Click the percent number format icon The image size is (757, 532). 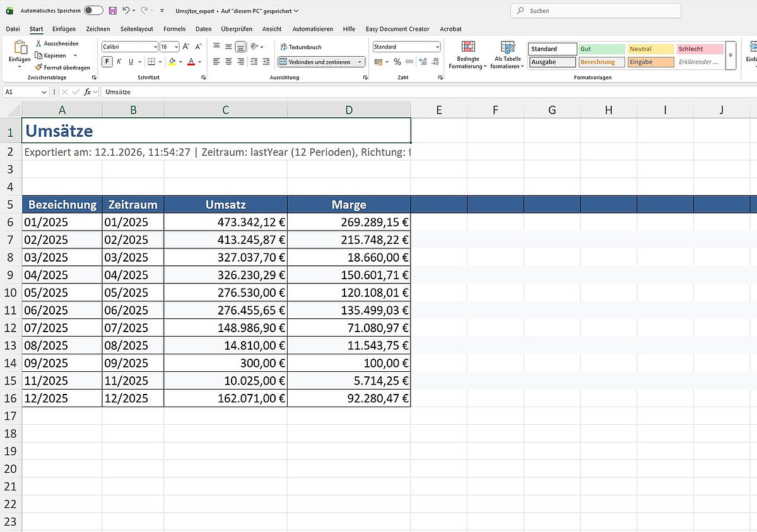pyautogui.click(x=397, y=62)
